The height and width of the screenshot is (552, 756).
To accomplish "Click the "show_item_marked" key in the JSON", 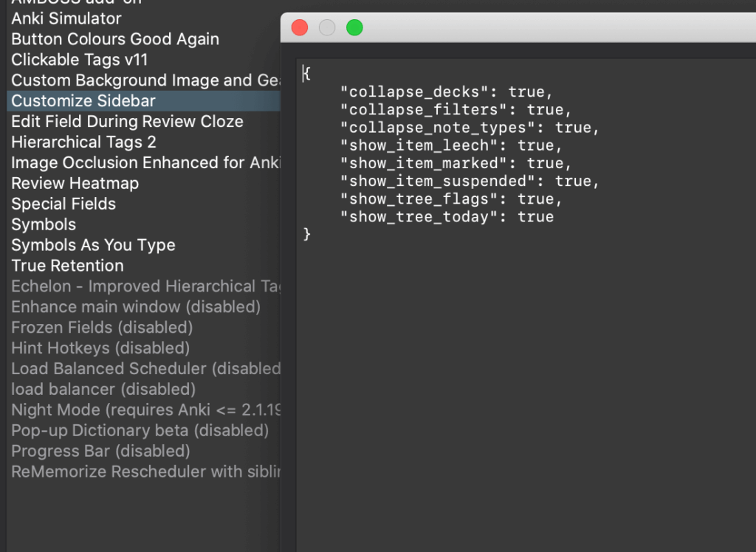I will point(423,163).
